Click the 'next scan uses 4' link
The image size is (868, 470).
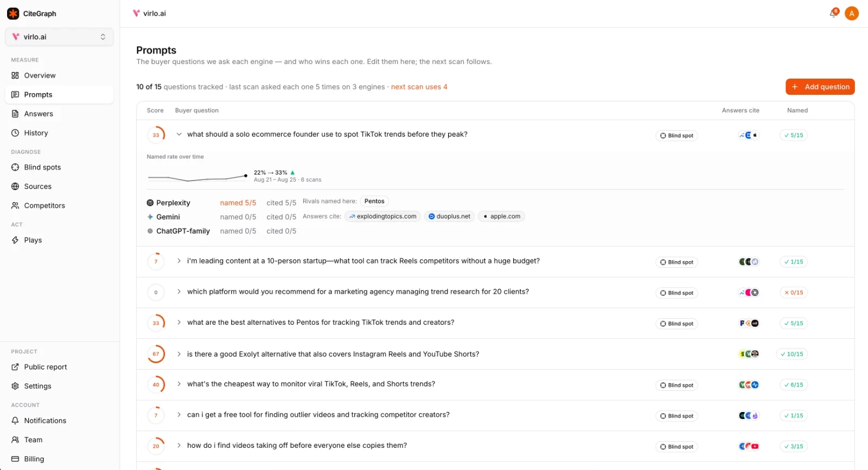pos(419,87)
